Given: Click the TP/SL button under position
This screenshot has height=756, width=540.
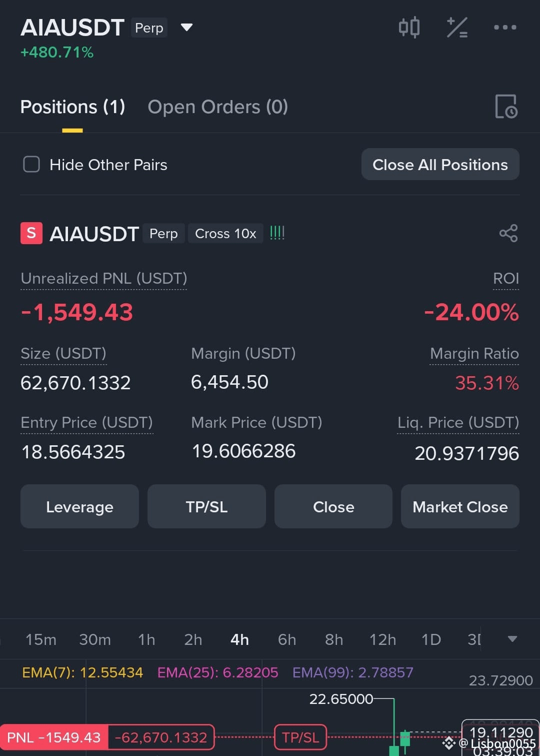Looking at the screenshot, I should coord(206,507).
